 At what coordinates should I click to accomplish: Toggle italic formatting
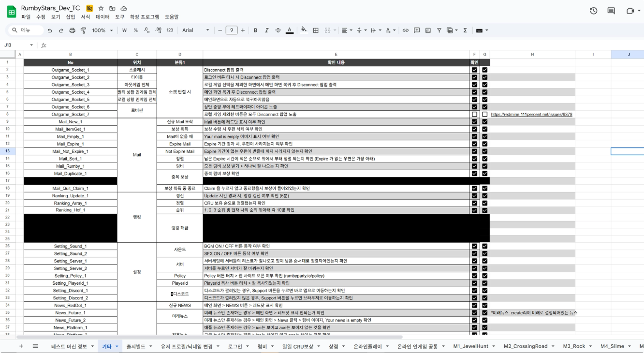266,30
